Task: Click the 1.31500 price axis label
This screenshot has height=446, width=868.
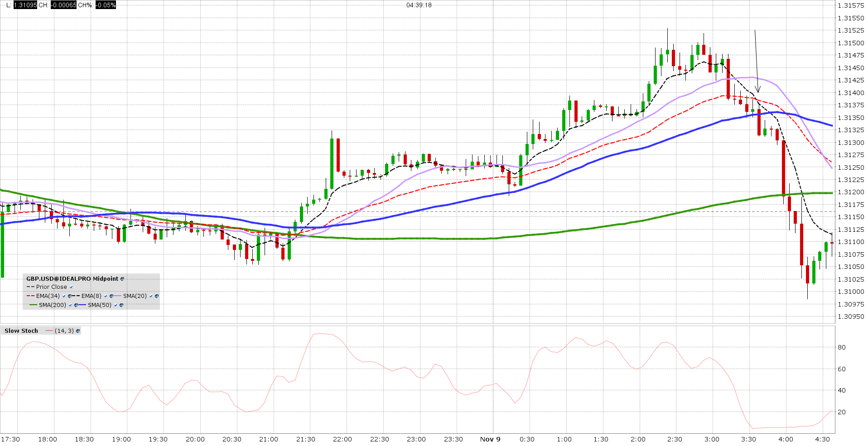Action: pyautogui.click(x=851, y=43)
